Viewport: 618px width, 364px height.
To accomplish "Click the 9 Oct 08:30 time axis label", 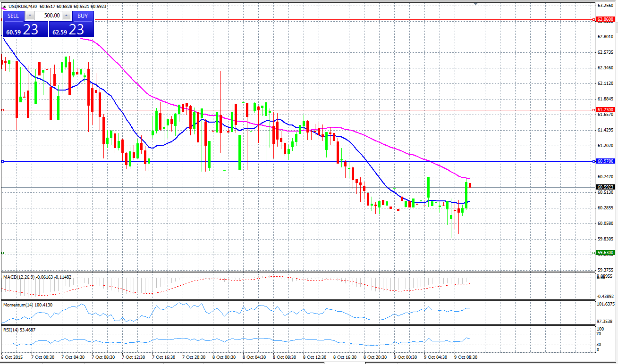I will [466, 357].
